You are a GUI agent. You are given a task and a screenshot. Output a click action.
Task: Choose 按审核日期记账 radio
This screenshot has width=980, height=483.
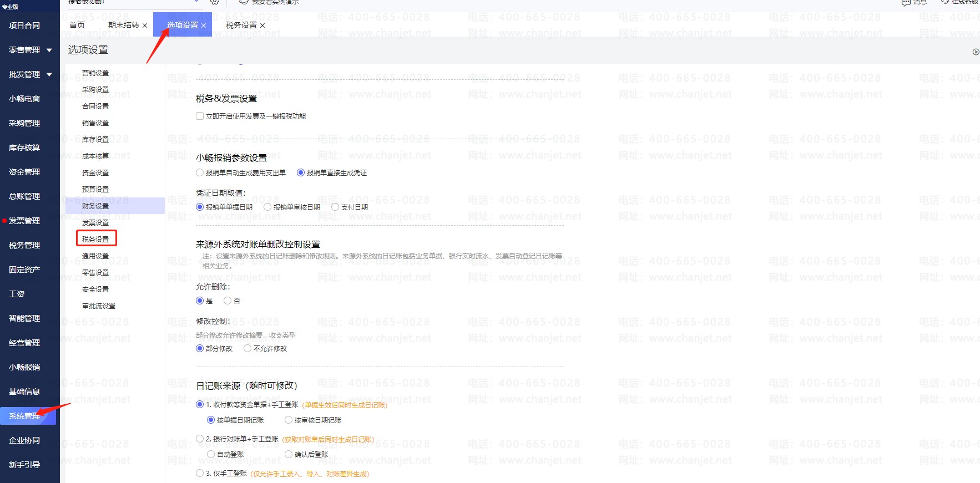coord(289,420)
